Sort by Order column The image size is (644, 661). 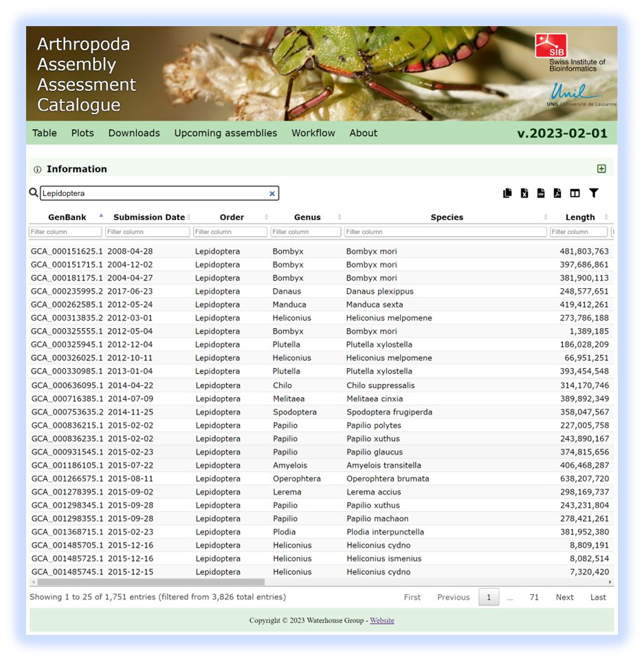[232, 217]
